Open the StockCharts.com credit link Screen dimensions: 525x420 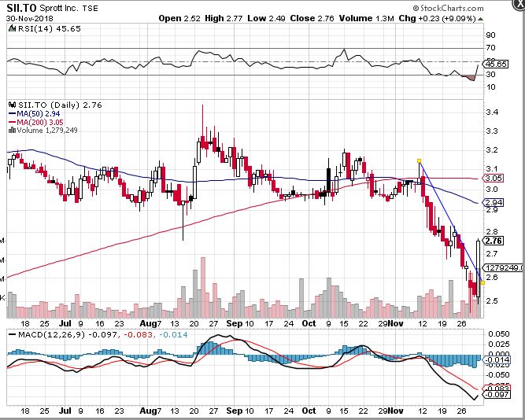[449, 8]
